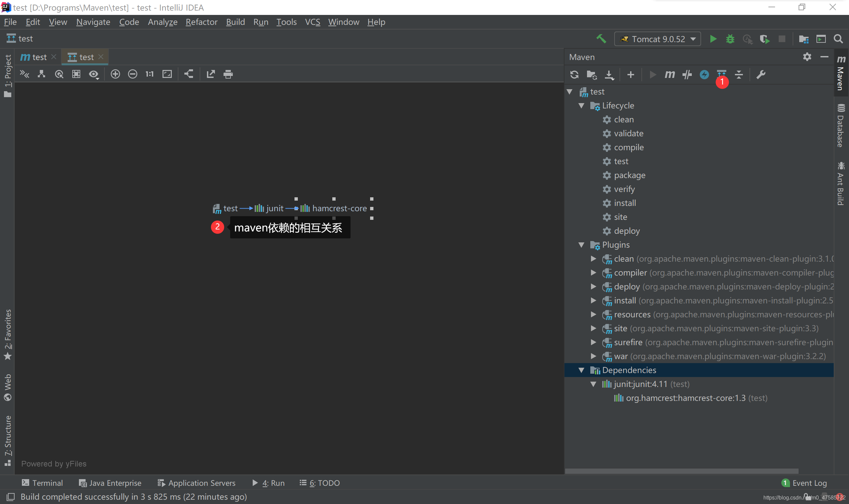Image resolution: width=849 pixels, height=504 pixels.
Task: Hide the Maven tool window
Action: point(824,57)
